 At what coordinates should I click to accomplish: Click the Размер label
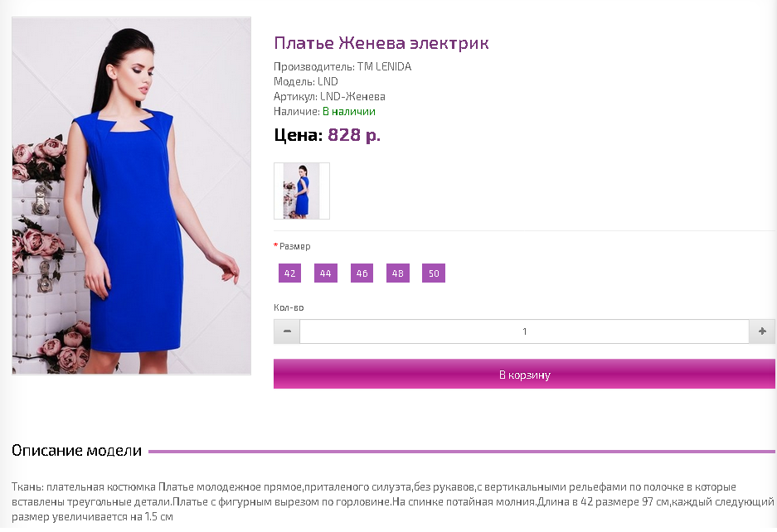tap(295, 246)
